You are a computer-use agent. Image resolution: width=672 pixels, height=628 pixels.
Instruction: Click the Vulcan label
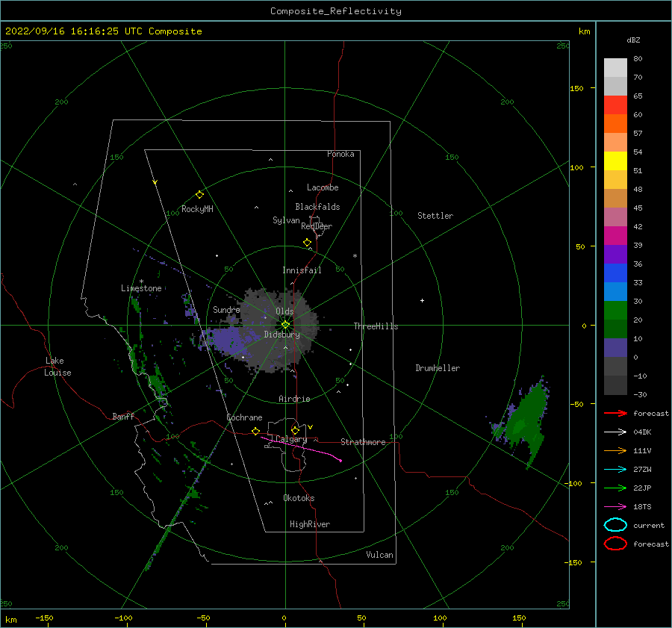pos(379,555)
